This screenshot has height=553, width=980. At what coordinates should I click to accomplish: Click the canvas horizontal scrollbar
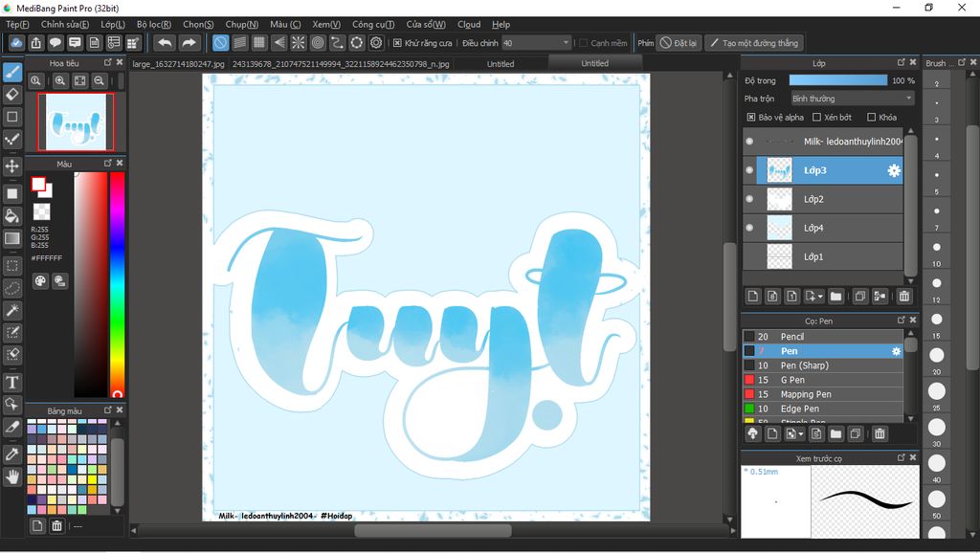pos(434,530)
